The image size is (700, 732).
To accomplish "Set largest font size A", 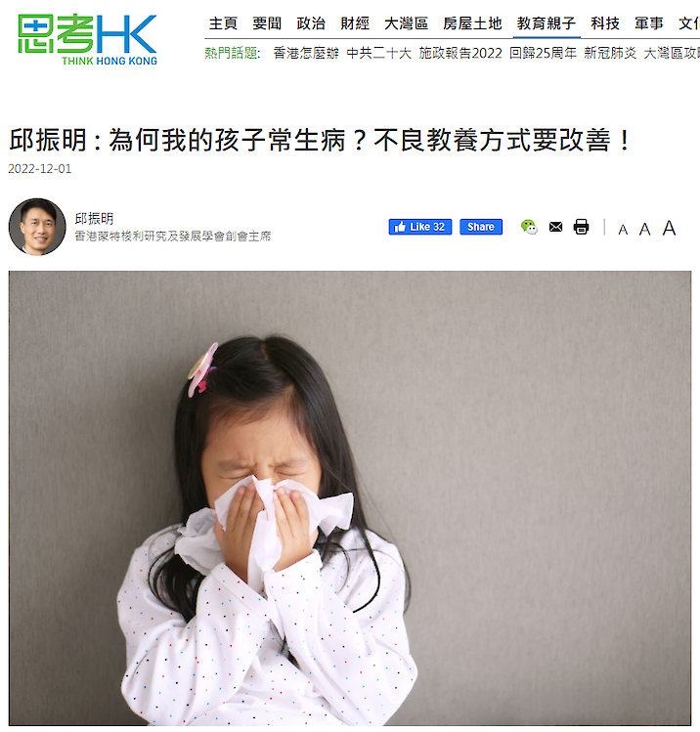I will point(669,228).
